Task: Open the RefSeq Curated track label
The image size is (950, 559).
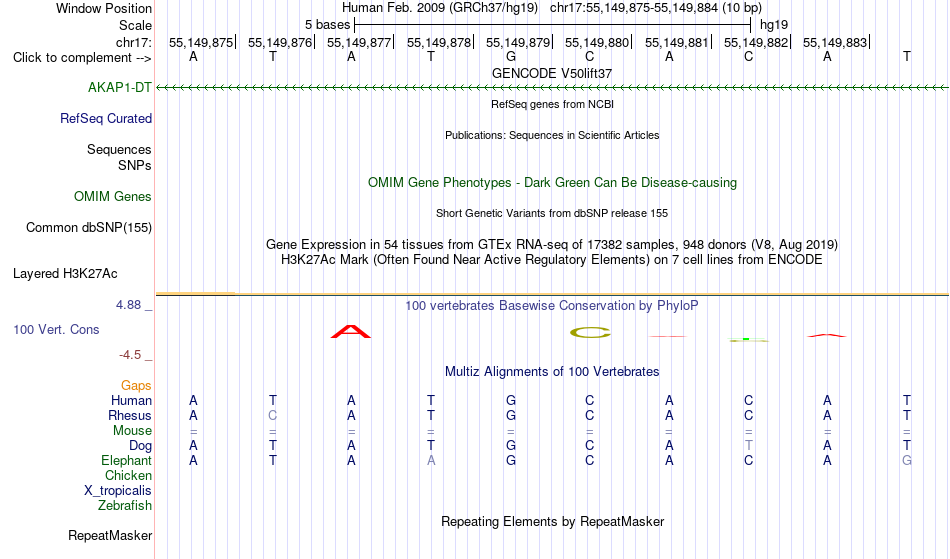Action: click(x=105, y=118)
